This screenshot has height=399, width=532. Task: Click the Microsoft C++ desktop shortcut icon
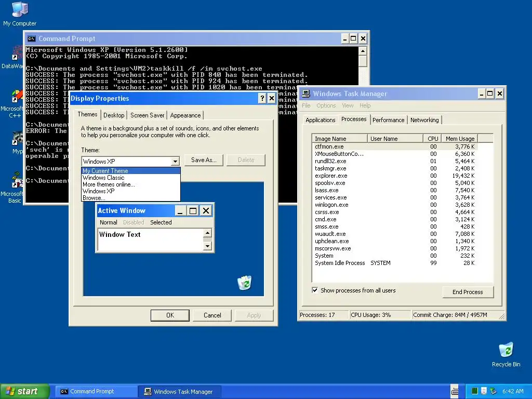tap(17, 96)
